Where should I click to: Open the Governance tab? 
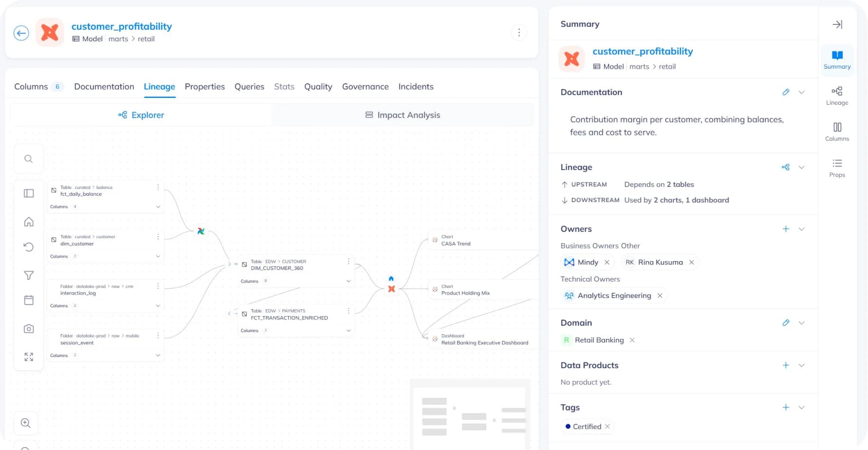pos(365,87)
